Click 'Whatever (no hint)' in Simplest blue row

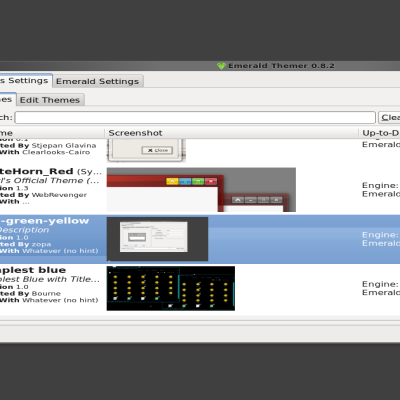(60, 300)
